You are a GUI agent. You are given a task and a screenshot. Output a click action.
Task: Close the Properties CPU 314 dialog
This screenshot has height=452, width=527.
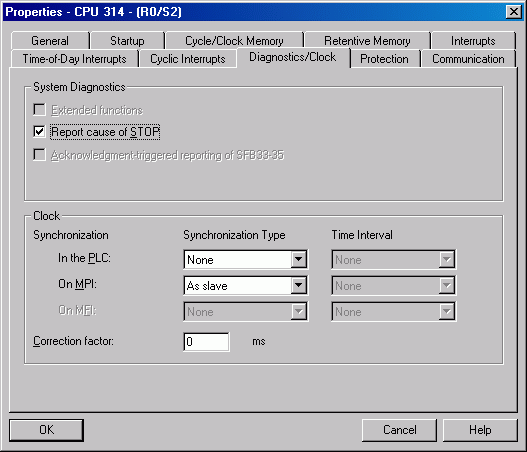[514, 12]
